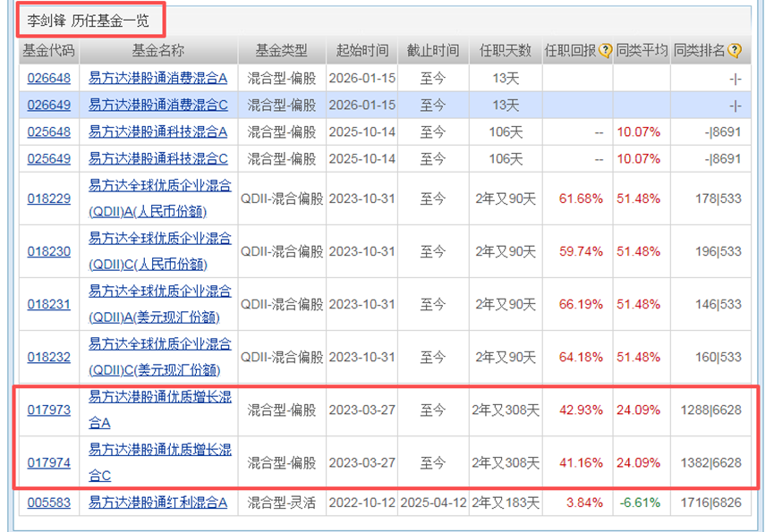Image resolution: width=774 pixels, height=532 pixels.
Task: Click the 基金名称 column header
Action: coord(158,50)
